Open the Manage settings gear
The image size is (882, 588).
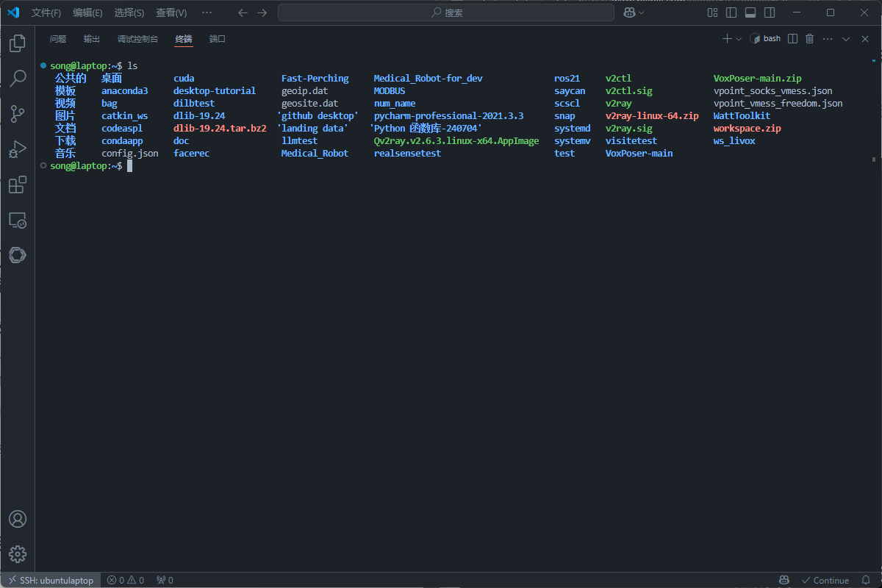pyautogui.click(x=18, y=553)
